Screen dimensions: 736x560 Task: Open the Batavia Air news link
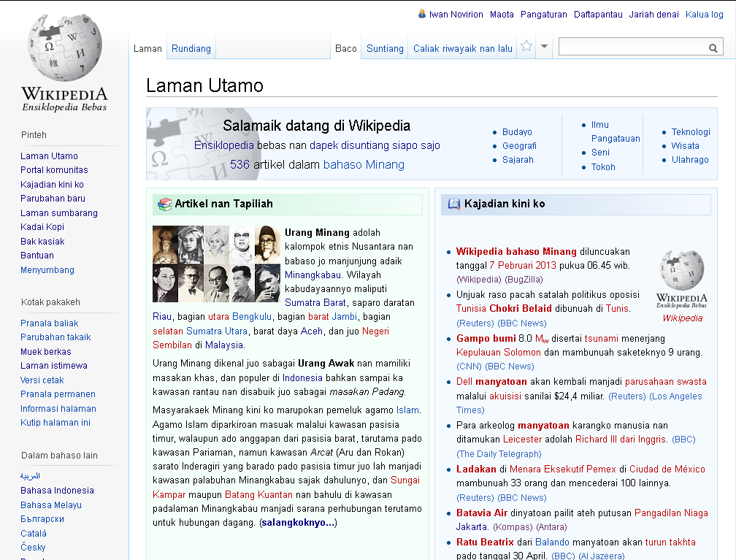click(482, 513)
